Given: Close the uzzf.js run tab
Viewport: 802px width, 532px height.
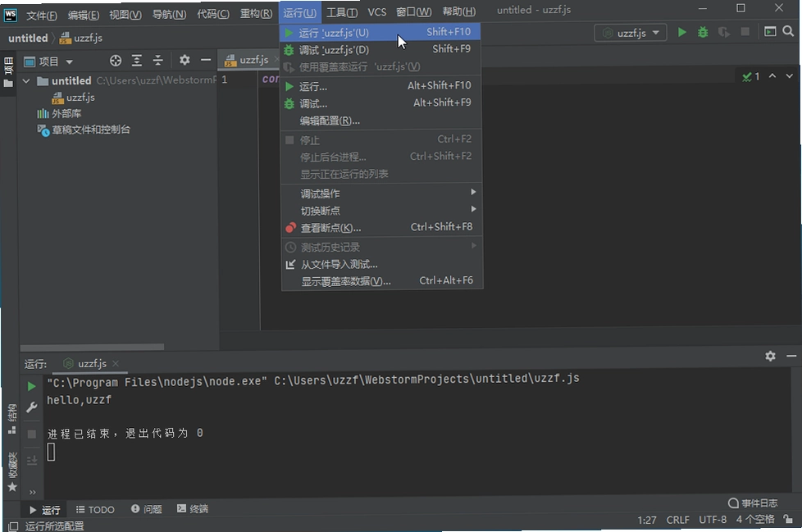Looking at the screenshot, I should click(x=116, y=363).
